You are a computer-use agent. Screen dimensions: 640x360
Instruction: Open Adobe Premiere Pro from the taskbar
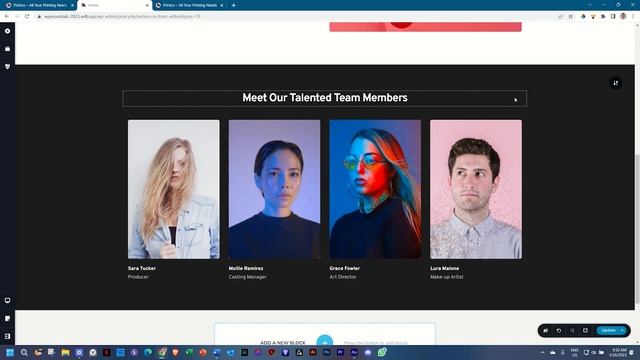[x=340, y=352]
